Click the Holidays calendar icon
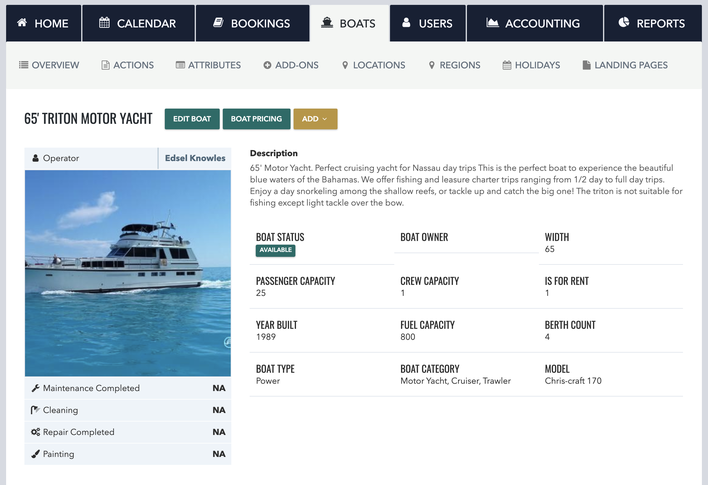Image resolution: width=708 pixels, height=485 pixels. pos(507,65)
